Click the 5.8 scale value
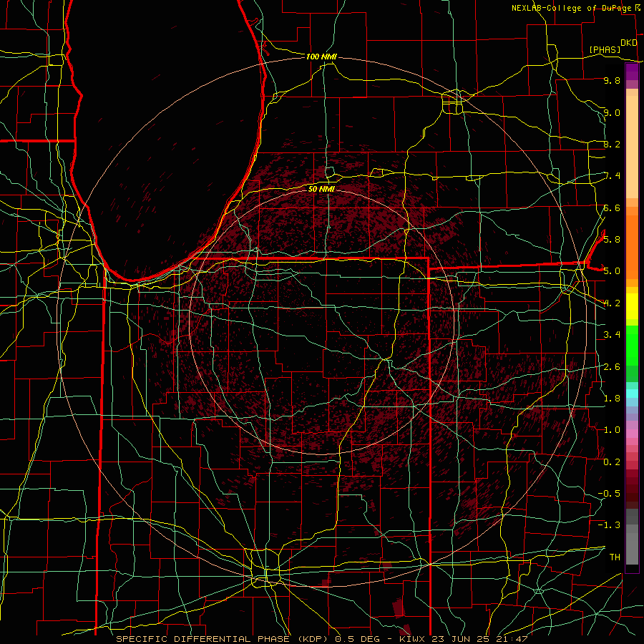Screen dimensions: 644x644 point(612,239)
